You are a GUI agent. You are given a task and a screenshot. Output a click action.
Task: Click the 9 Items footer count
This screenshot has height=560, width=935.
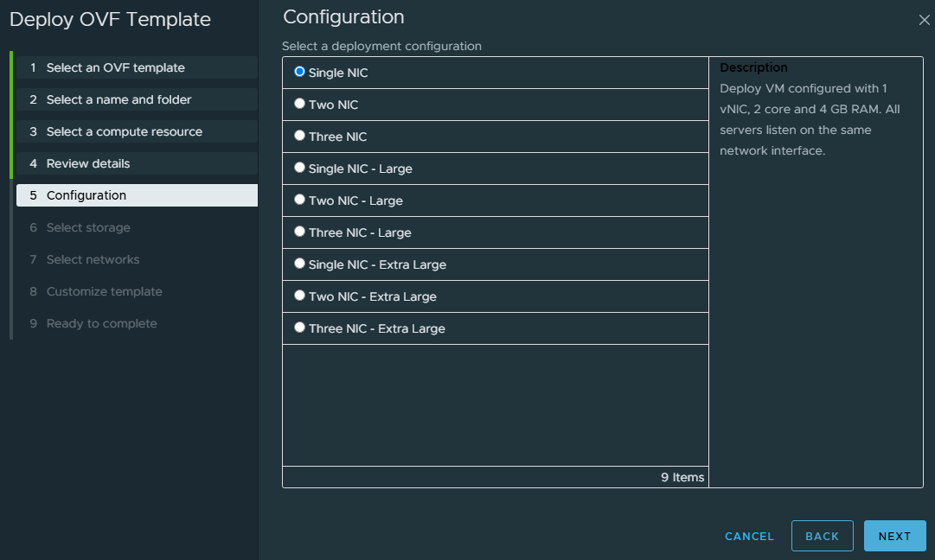(682, 477)
